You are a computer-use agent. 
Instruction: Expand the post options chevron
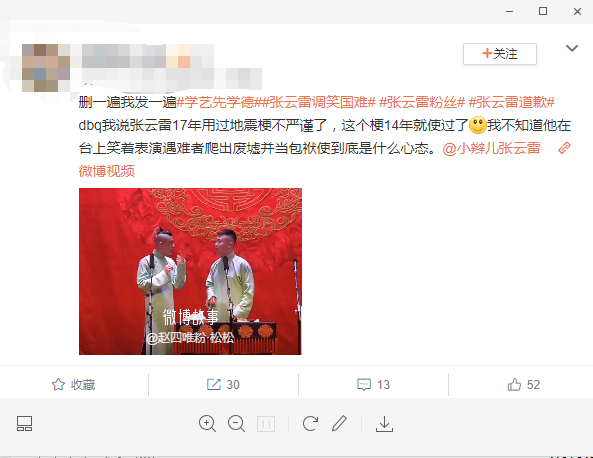[572, 48]
